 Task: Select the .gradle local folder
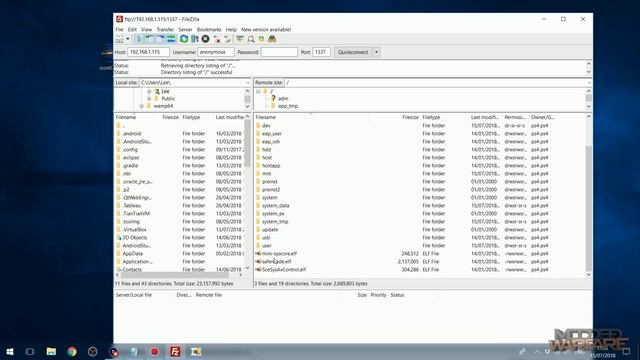tap(130, 166)
